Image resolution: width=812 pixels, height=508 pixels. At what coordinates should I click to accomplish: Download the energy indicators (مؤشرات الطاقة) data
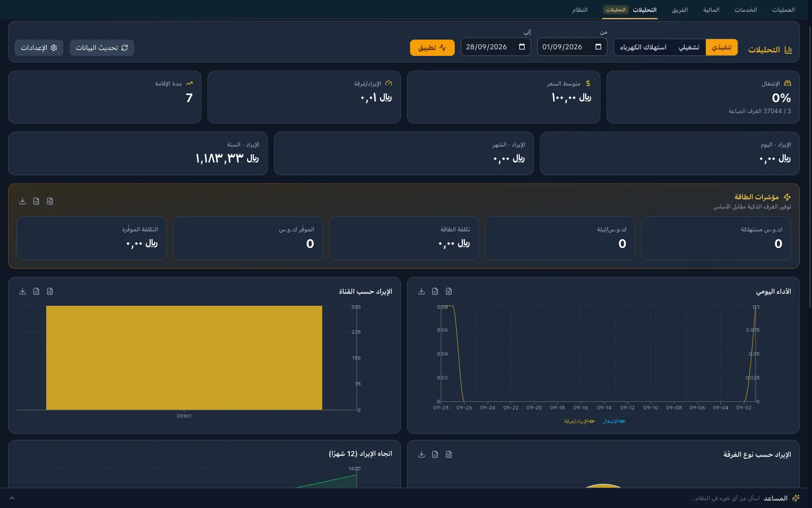[22, 201]
